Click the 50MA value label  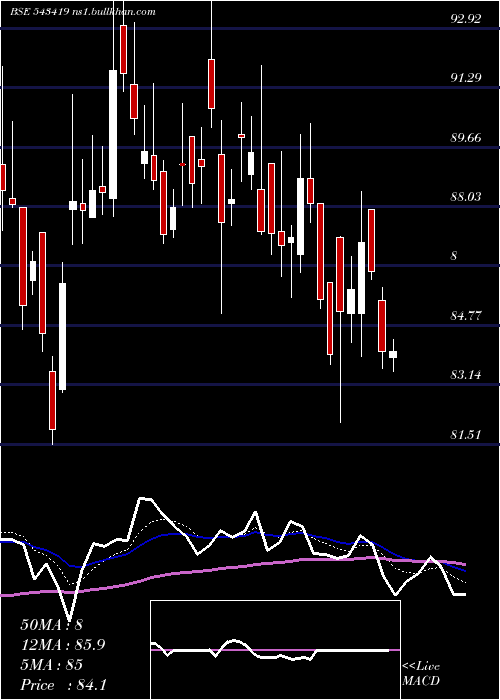click(x=52, y=625)
